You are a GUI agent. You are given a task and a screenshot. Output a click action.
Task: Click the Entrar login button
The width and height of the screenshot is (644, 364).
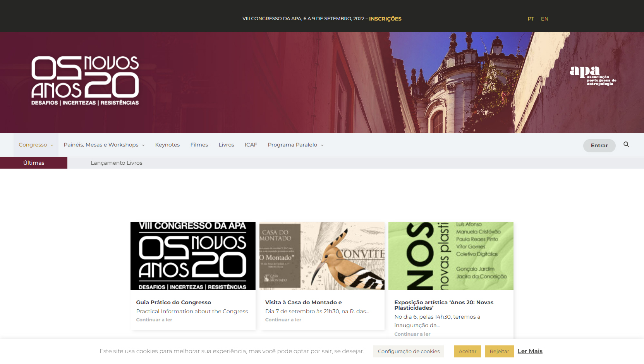click(599, 145)
